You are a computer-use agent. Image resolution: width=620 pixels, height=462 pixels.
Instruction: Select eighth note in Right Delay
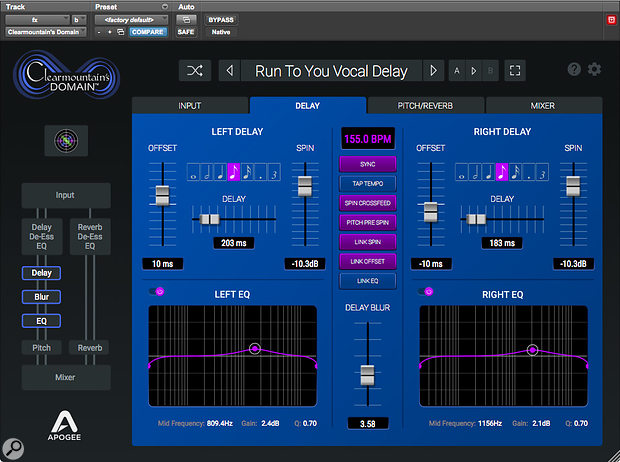point(502,172)
